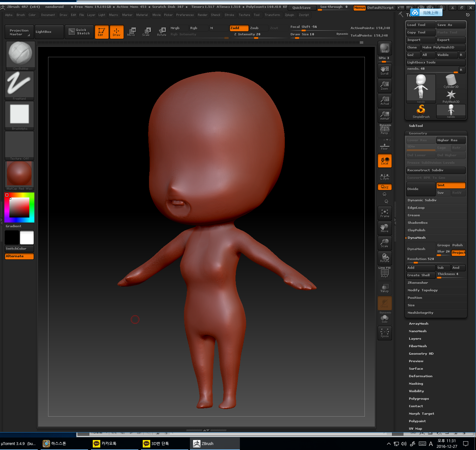This screenshot has width=476, height=450.
Task: Enable Zsub sculpting mode
Action: pyautogui.click(x=258, y=28)
